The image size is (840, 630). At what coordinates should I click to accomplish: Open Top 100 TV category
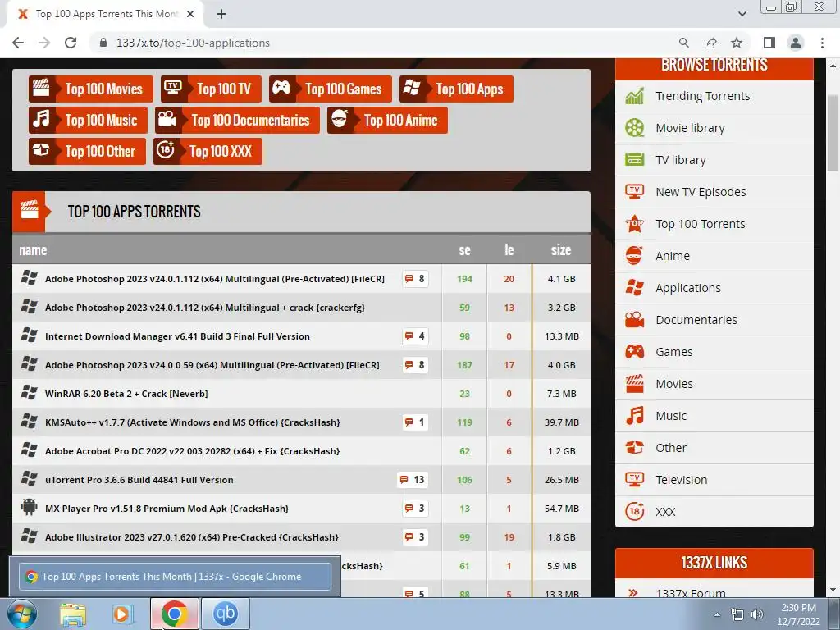coord(211,89)
